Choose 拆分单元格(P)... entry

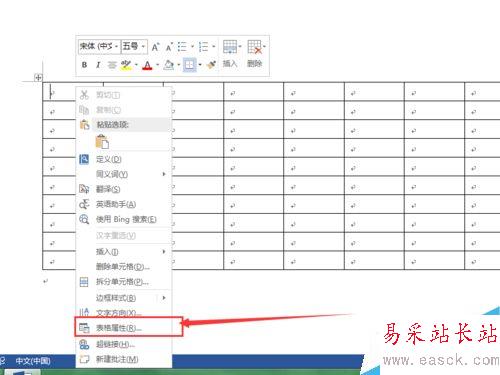coord(124,282)
